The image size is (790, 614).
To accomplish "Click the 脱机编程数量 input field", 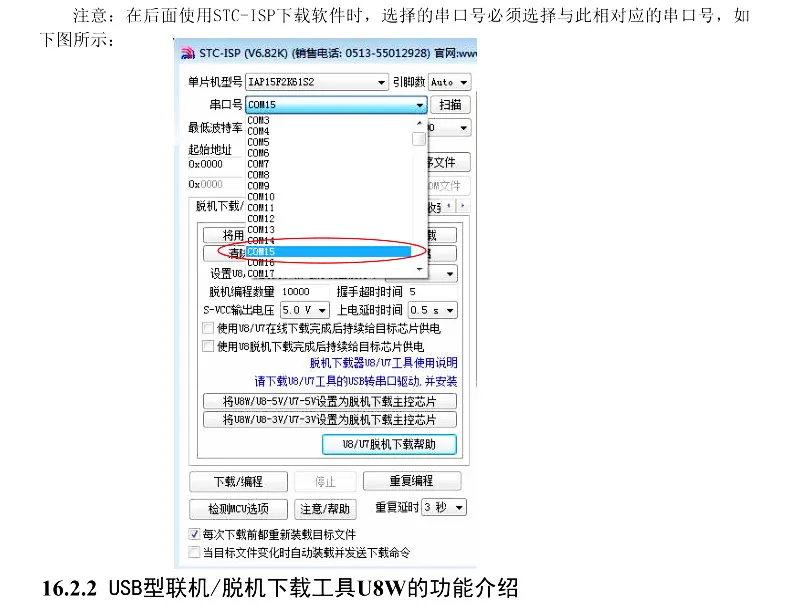I will coord(304,292).
